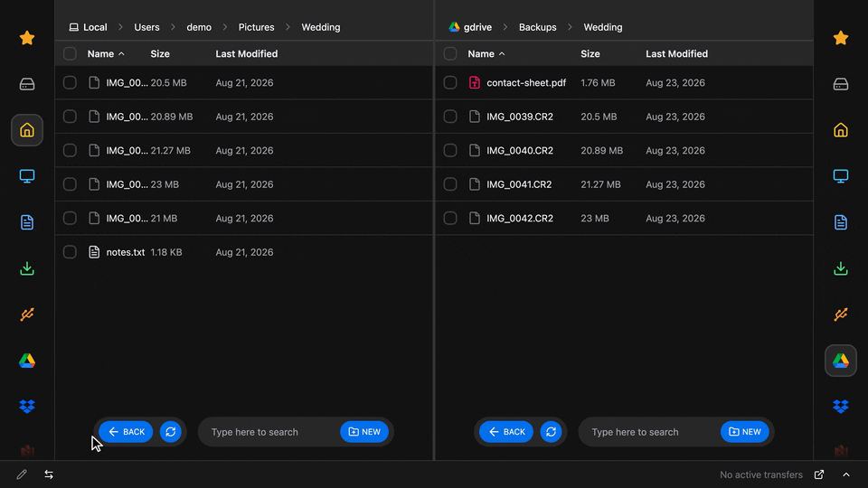Check the local 20.5 MB IMG file
This screenshot has height=488, width=868.
70,82
